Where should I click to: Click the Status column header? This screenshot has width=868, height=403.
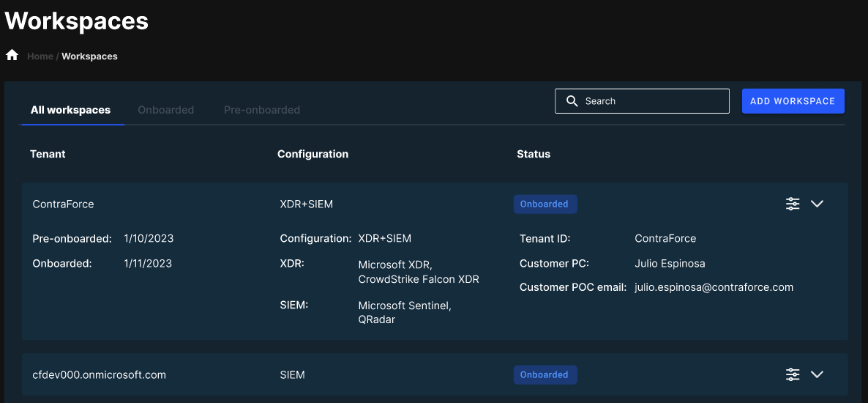(533, 154)
